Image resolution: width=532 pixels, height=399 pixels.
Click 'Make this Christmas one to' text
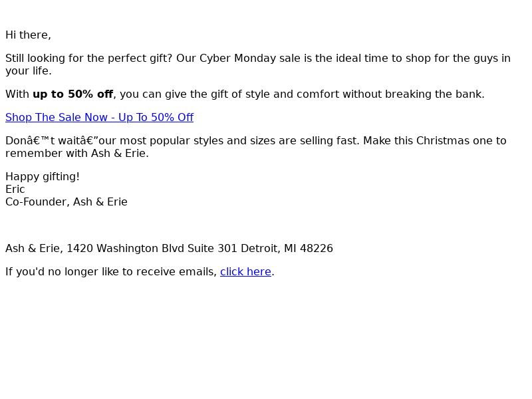[435, 141]
